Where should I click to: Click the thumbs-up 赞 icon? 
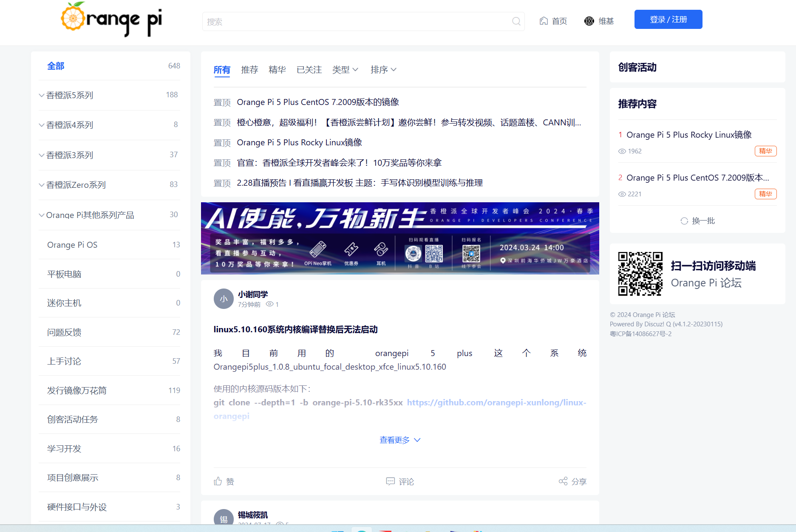pos(218,481)
